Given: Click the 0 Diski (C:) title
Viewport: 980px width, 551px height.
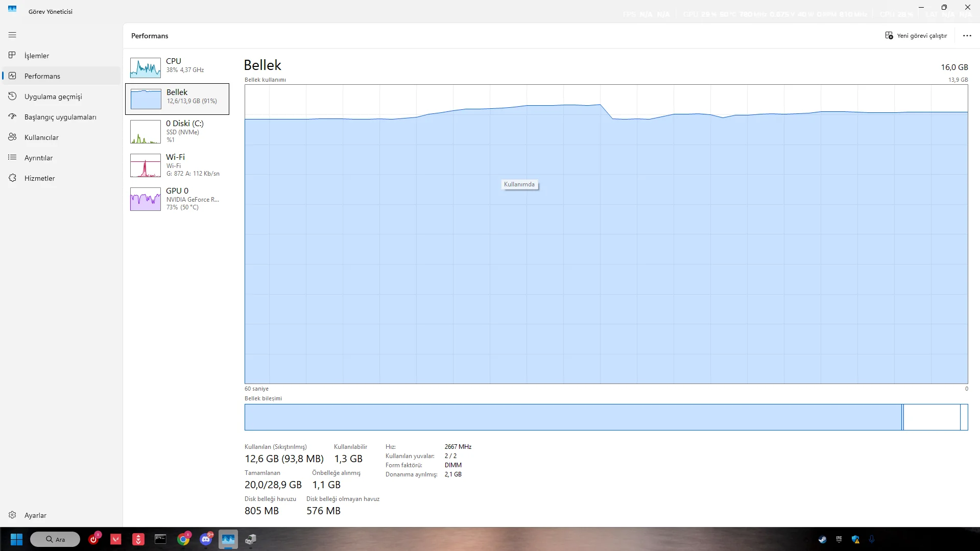Looking at the screenshot, I should click(185, 124).
